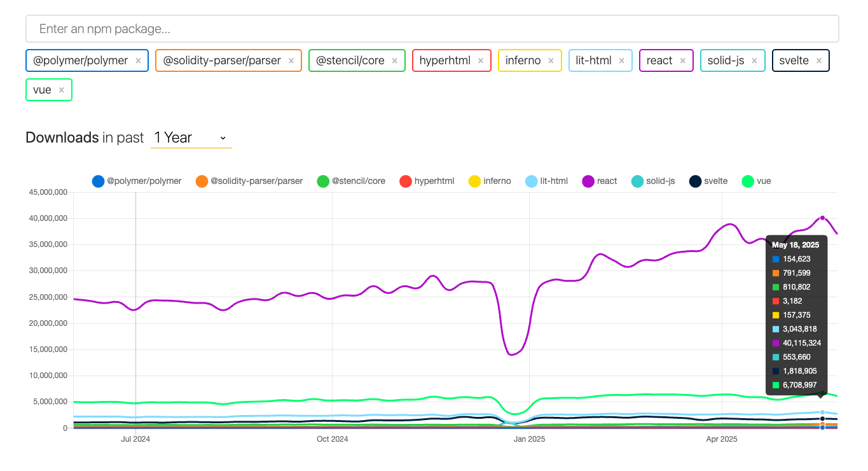Remove the solid-js package tag

pyautogui.click(x=754, y=61)
